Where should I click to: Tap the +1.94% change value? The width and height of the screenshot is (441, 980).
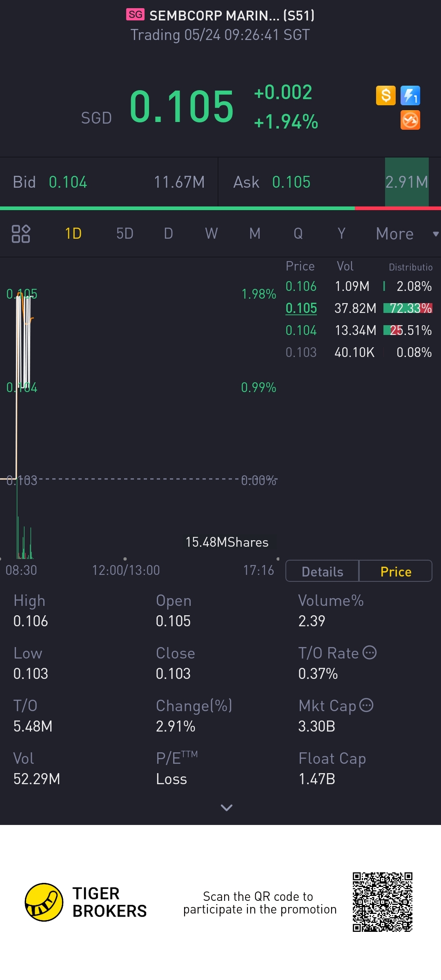(x=285, y=122)
